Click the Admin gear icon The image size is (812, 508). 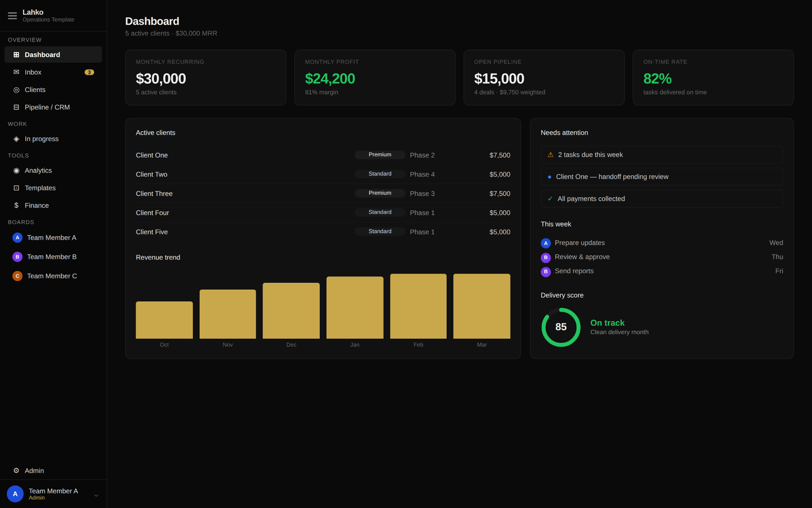coord(16,471)
